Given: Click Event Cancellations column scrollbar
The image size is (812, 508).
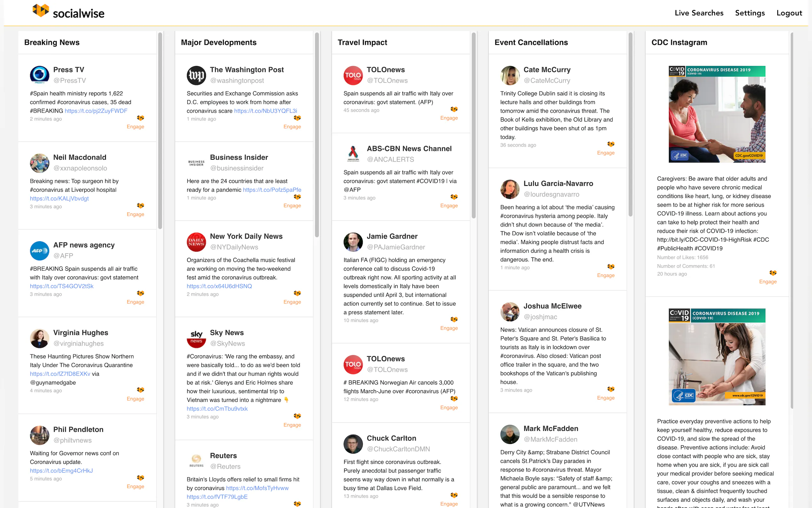Looking at the screenshot, I should click(630, 124).
